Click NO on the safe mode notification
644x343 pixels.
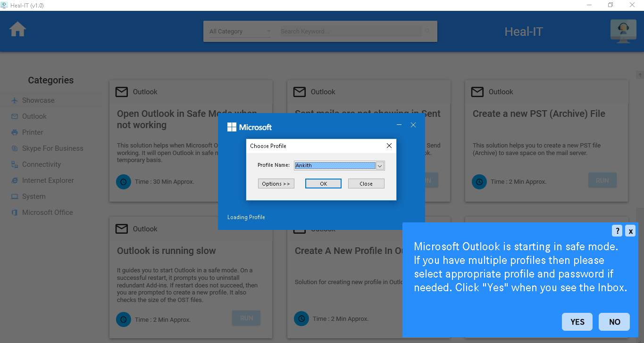click(x=614, y=322)
